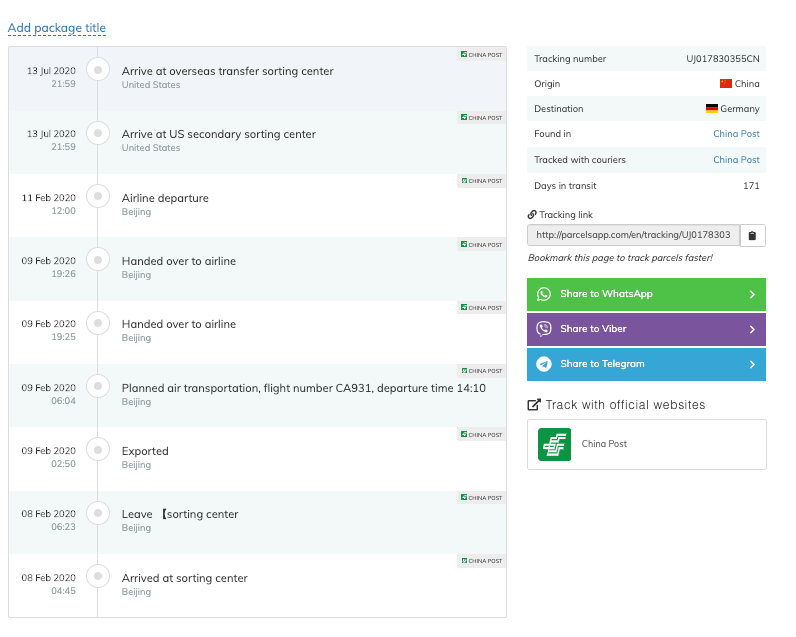
Task: Click 'Bookmark this page to track parcels faster!' note
Action: pyautogui.click(x=620, y=258)
